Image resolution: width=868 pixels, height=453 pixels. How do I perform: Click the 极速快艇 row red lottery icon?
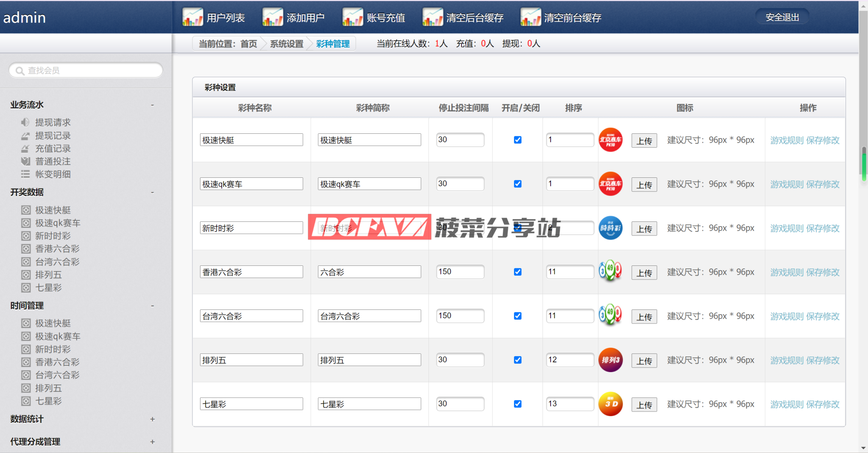point(610,140)
